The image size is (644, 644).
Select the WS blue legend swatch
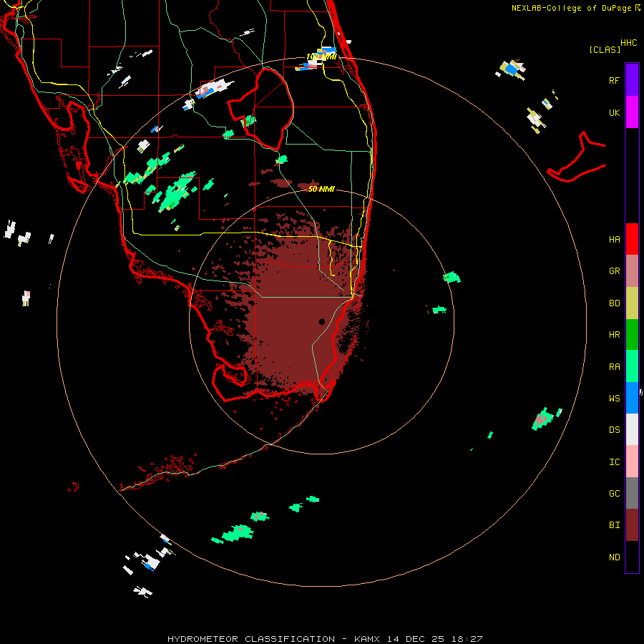[632, 398]
